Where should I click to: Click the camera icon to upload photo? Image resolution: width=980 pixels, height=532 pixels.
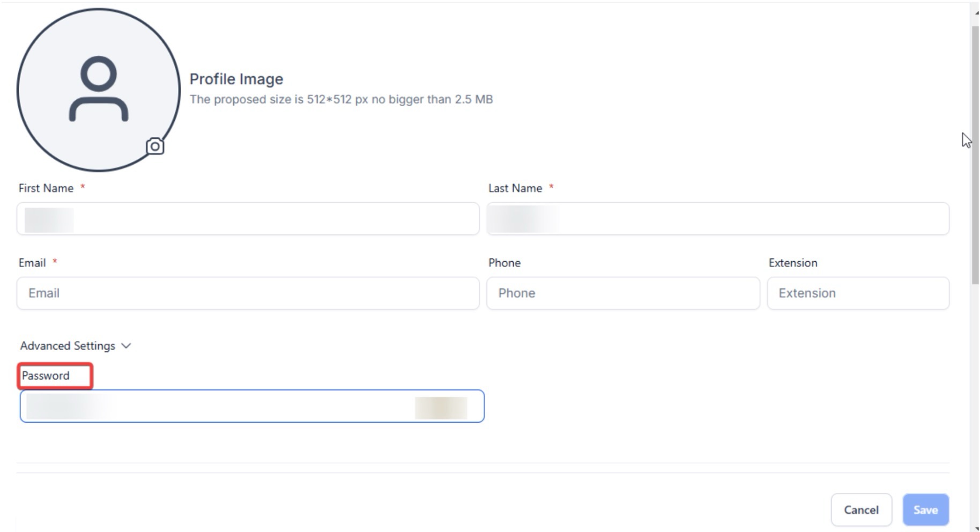(x=155, y=146)
